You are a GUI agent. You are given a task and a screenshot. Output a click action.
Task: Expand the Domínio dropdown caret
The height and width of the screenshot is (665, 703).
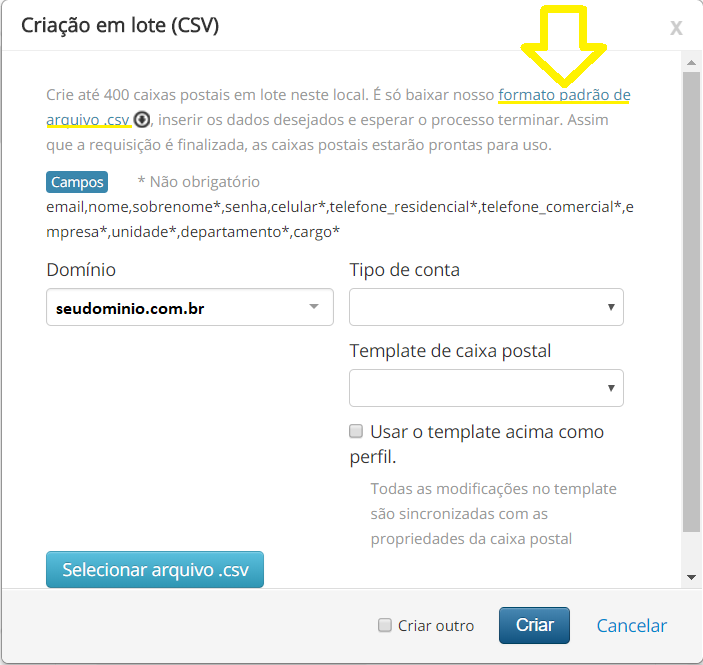tap(314, 307)
